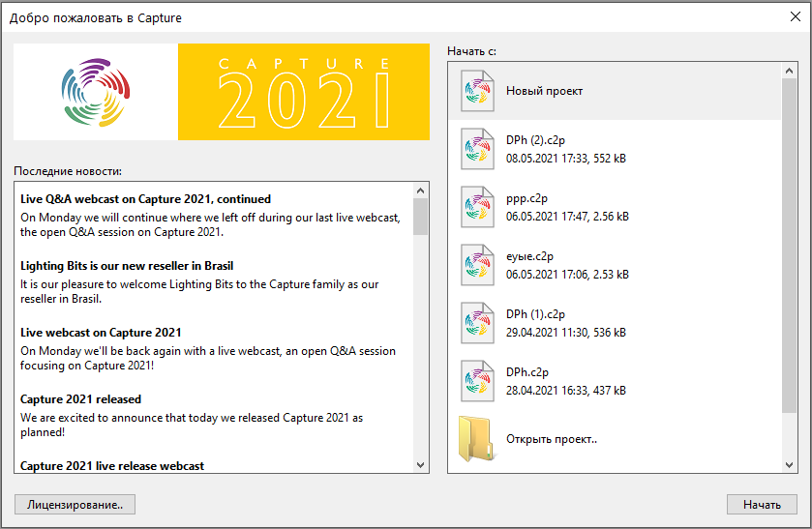Click the DPh (2).c2p file icon

[477, 149]
